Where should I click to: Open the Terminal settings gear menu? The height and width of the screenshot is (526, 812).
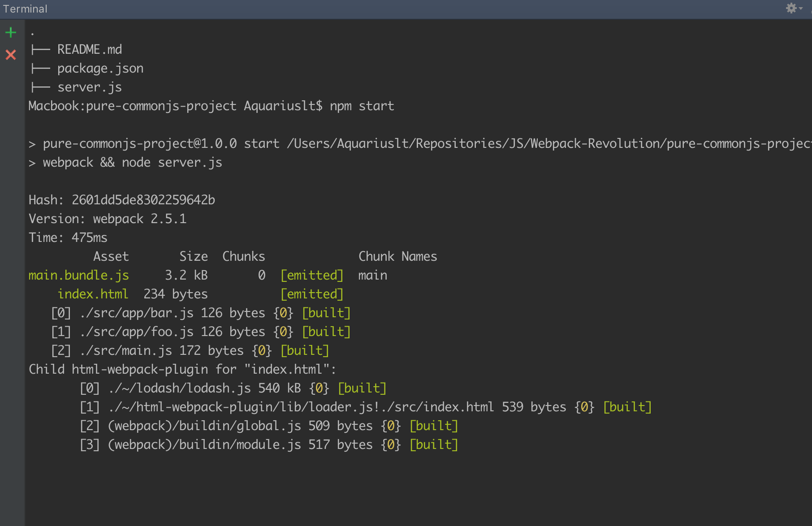coord(794,8)
